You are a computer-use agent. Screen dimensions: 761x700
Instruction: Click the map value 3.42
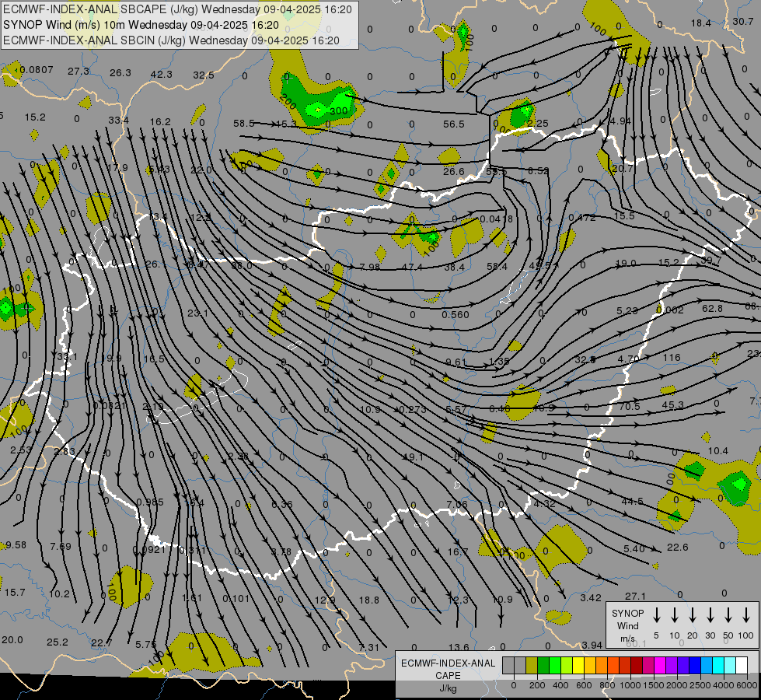click(591, 598)
